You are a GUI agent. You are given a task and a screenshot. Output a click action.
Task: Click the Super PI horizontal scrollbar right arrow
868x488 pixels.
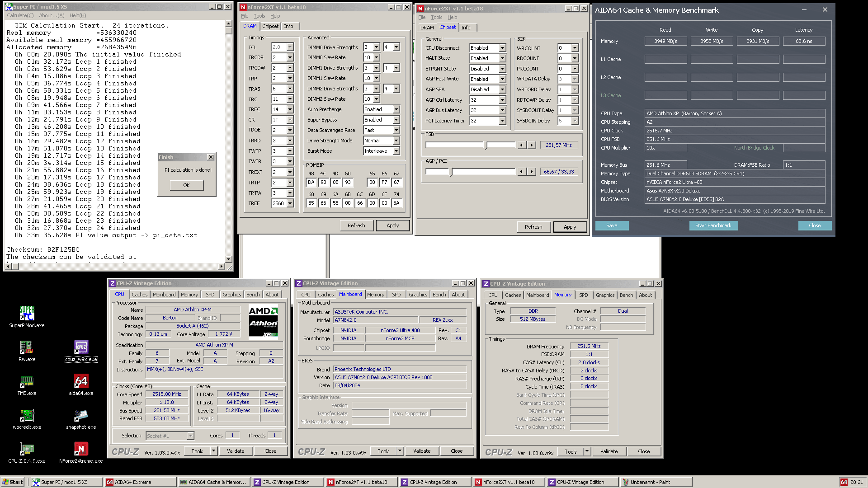[x=221, y=267]
